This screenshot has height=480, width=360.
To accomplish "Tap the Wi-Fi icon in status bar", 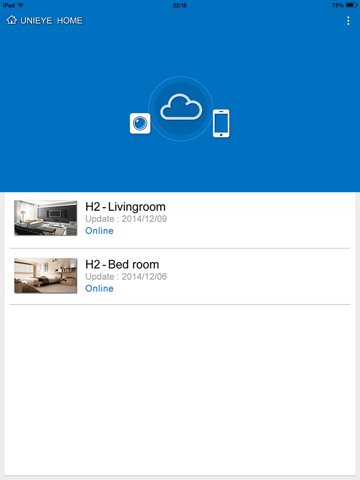I will [x=21, y=5].
